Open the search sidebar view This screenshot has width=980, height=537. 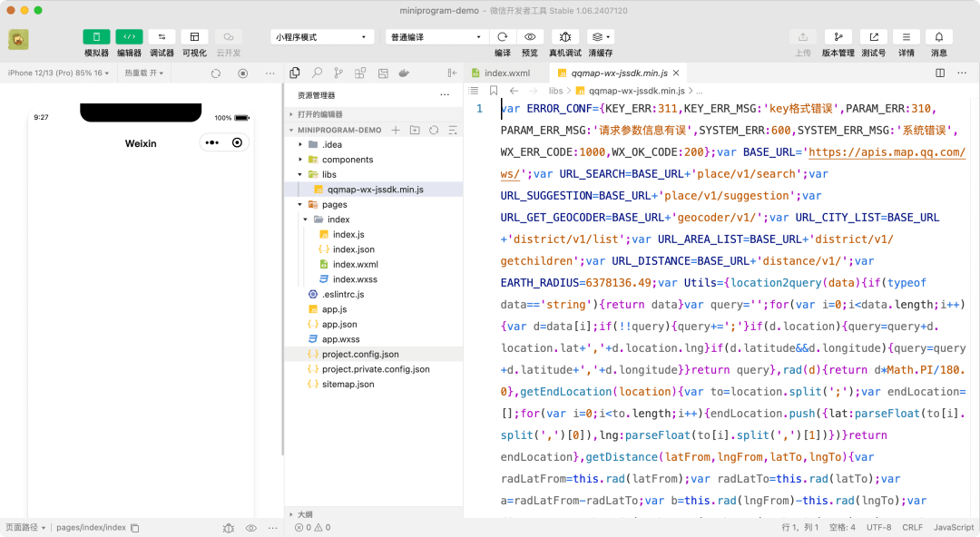tap(317, 73)
